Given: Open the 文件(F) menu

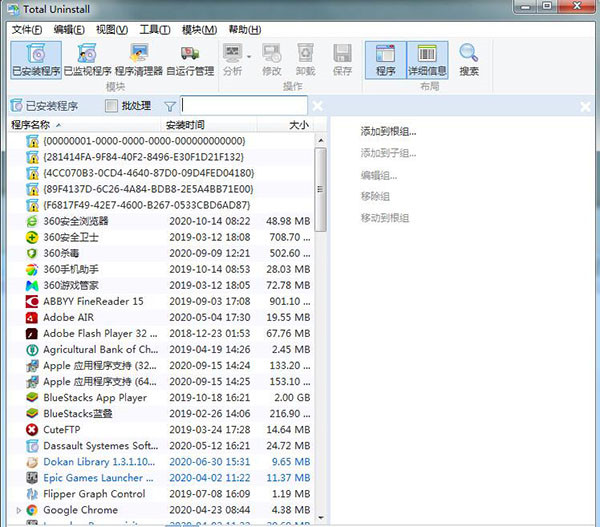Looking at the screenshot, I should click(26, 29).
